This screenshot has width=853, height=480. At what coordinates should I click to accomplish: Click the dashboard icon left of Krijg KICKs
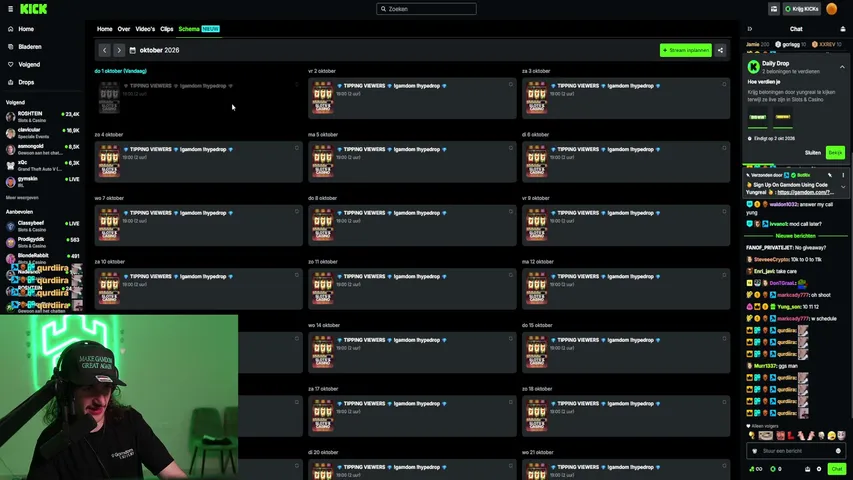tap(774, 9)
